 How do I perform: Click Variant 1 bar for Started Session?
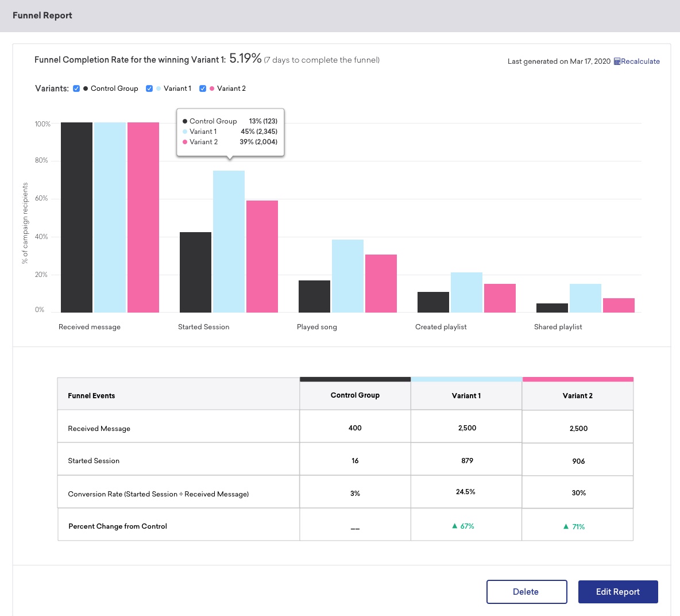coord(229,241)
